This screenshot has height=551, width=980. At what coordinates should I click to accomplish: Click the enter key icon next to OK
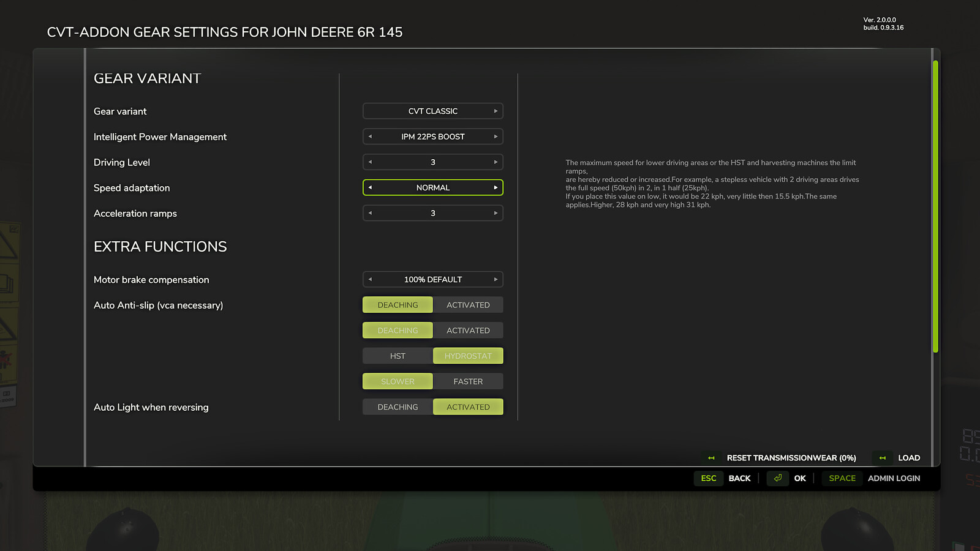pyautogui.click(x=777, y=478)
